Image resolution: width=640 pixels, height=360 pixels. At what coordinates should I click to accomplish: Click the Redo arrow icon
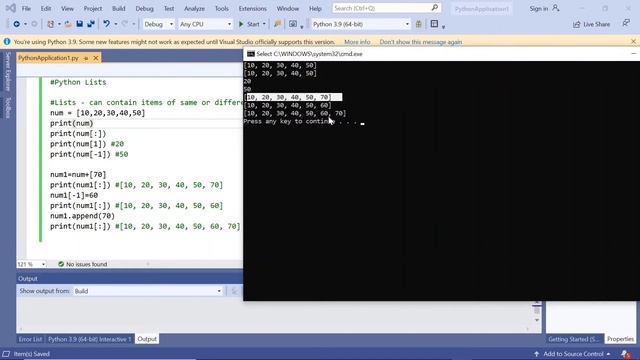pos(125,24)
